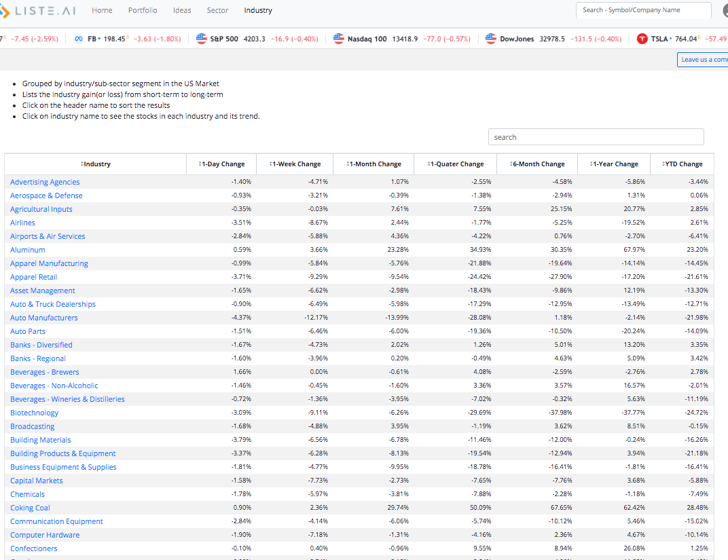Open the Portfolio menu item
The width and height of the screenshot is (728, 560).
tap(143, 10)
